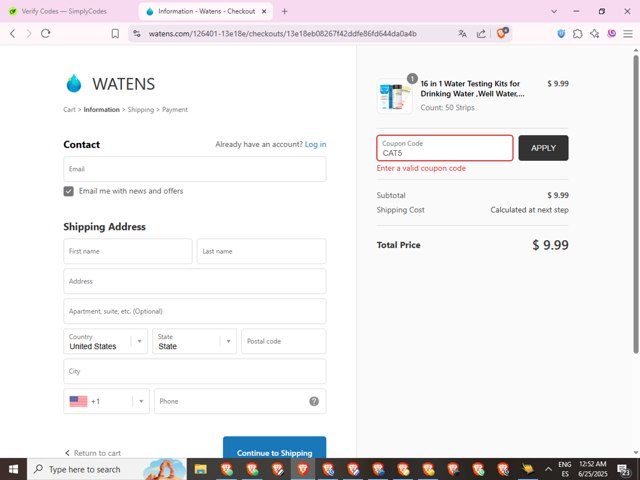The height and width of the screenshot is (480, 640).
Task: Select the Information - Watens - Checkout tab
Action: tap(206, 11)
